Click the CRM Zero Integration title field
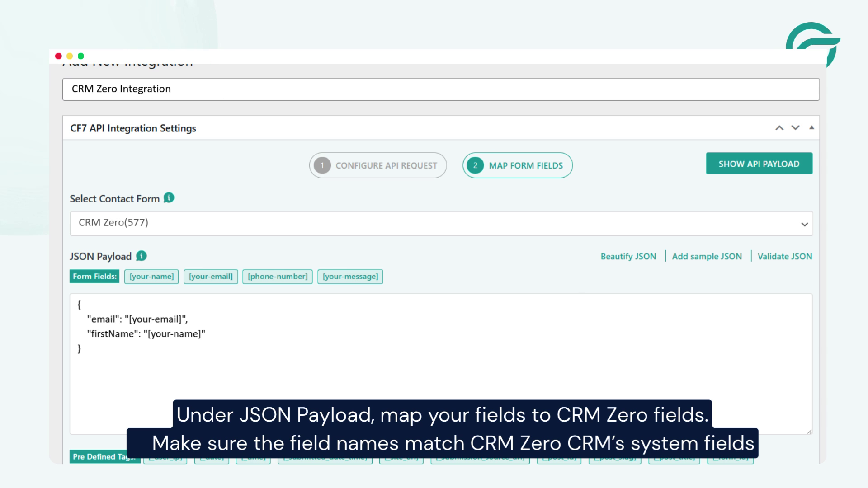The width and height of the screenshot is (868, 488). [x=441, y=89]
